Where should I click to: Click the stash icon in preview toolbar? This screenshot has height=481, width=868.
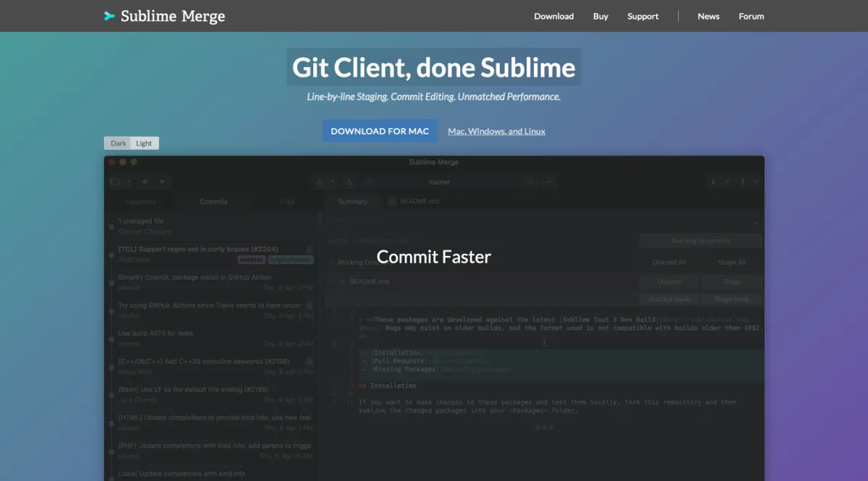point(319,182)
